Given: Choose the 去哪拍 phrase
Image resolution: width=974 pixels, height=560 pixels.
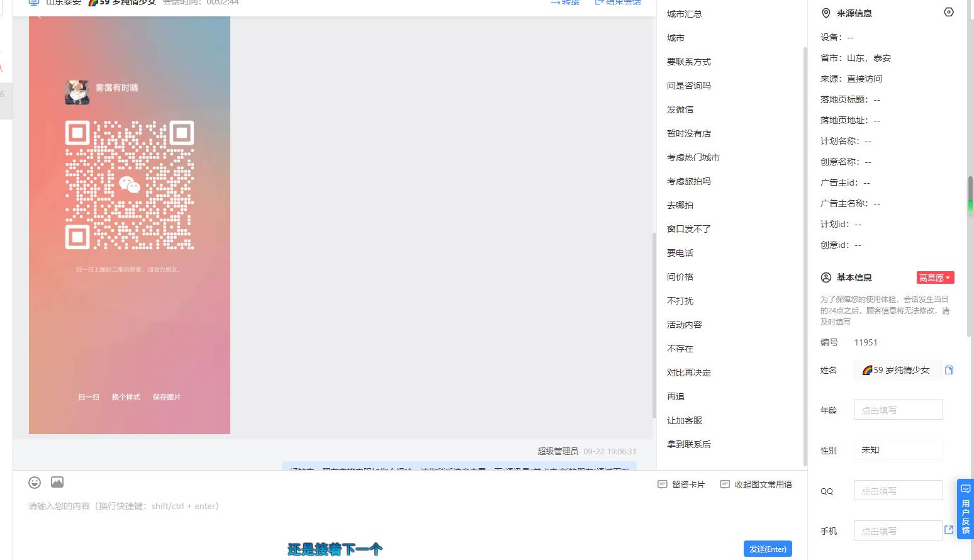Looking at the screenshot, I should [680, 205].
